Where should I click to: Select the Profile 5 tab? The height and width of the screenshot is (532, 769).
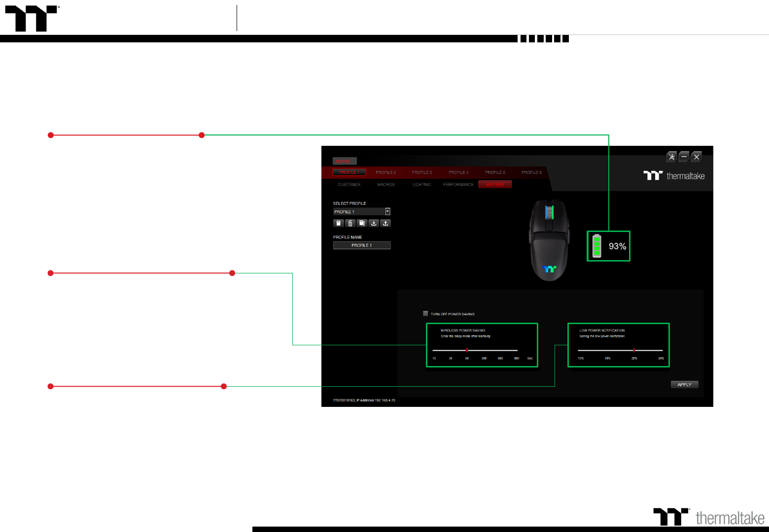[495, 172]
